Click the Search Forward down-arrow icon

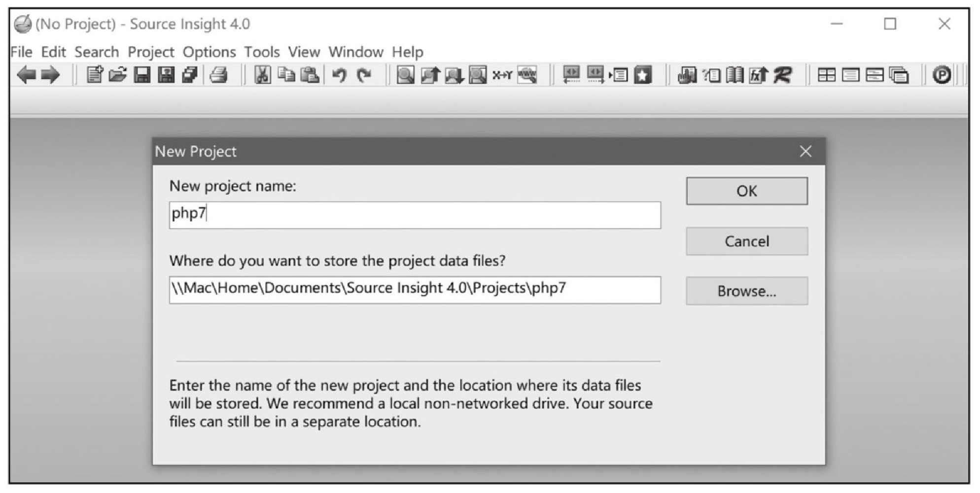454,75
